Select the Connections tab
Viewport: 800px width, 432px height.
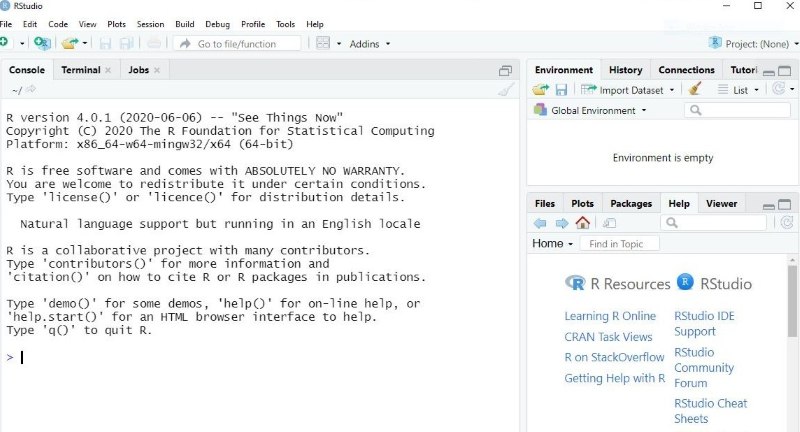pos(686,70)
